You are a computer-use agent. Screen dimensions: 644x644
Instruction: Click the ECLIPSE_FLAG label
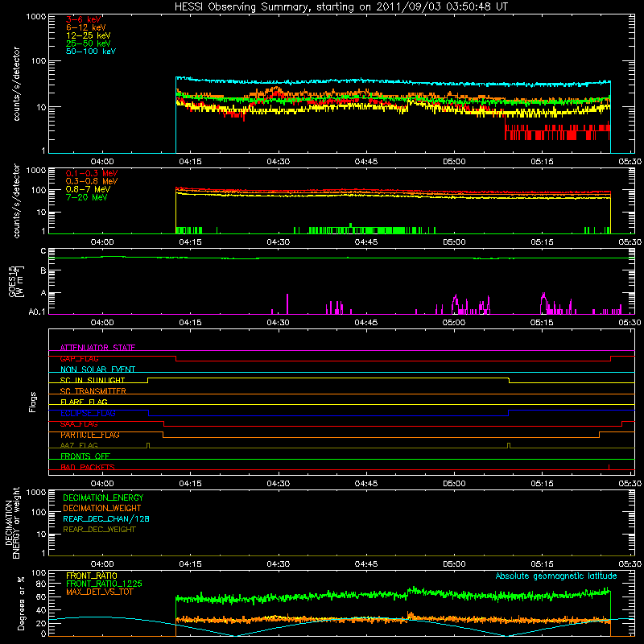click(88, 413)
